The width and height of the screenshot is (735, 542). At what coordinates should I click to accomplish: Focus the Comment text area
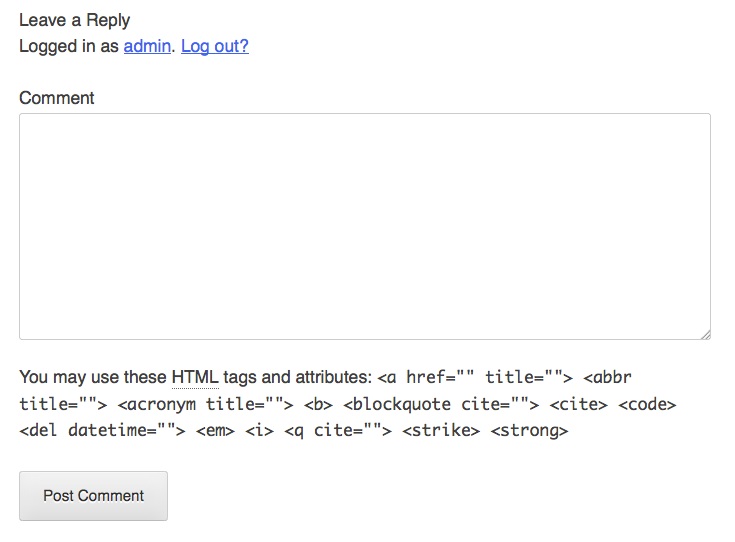(x=364, y=226)
